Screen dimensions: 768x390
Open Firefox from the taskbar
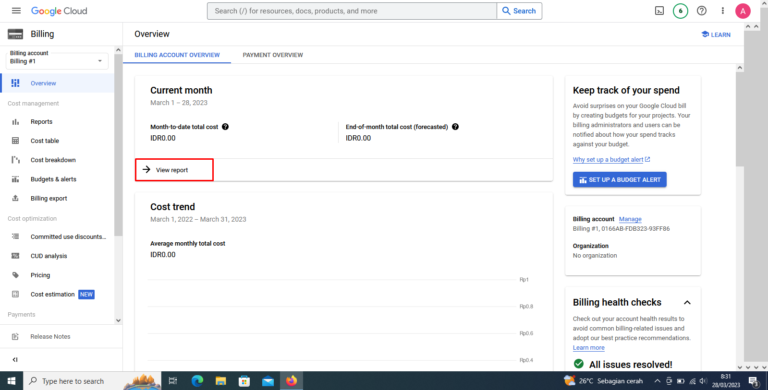291,380
